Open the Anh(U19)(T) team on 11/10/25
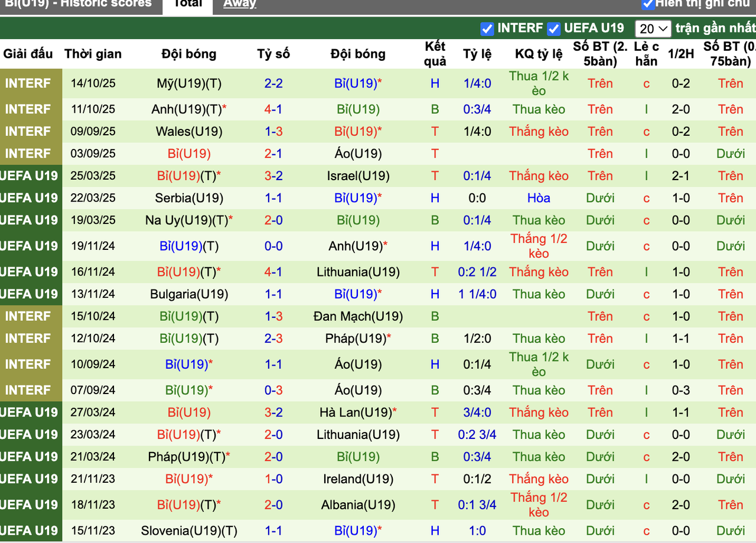This screenshot has width=756, height=543. [189, 109]
